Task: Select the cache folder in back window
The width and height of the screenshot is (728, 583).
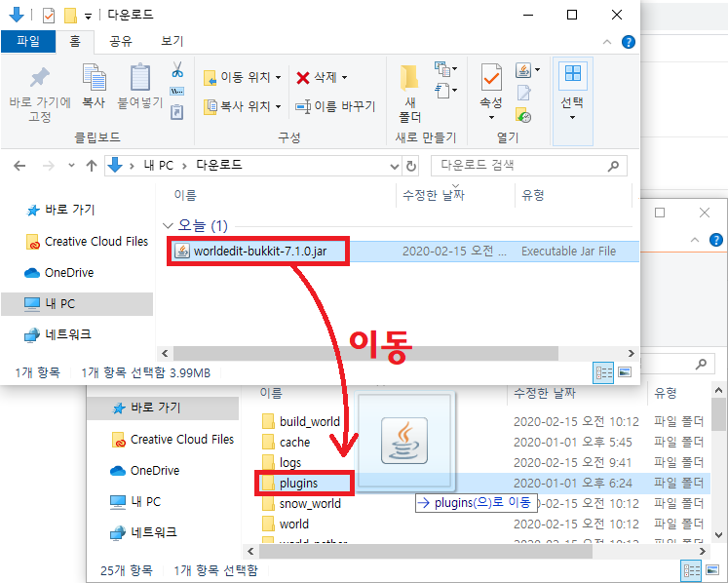Action: tap(294, 443)
